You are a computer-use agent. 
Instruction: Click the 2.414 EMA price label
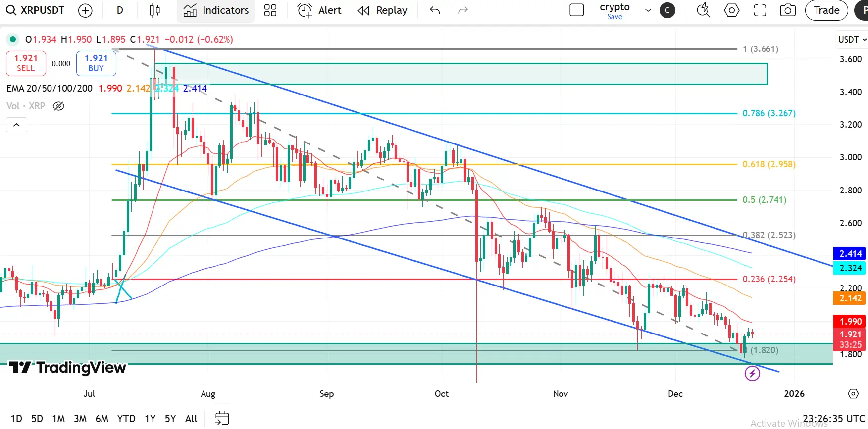click(x=850, y=254)
